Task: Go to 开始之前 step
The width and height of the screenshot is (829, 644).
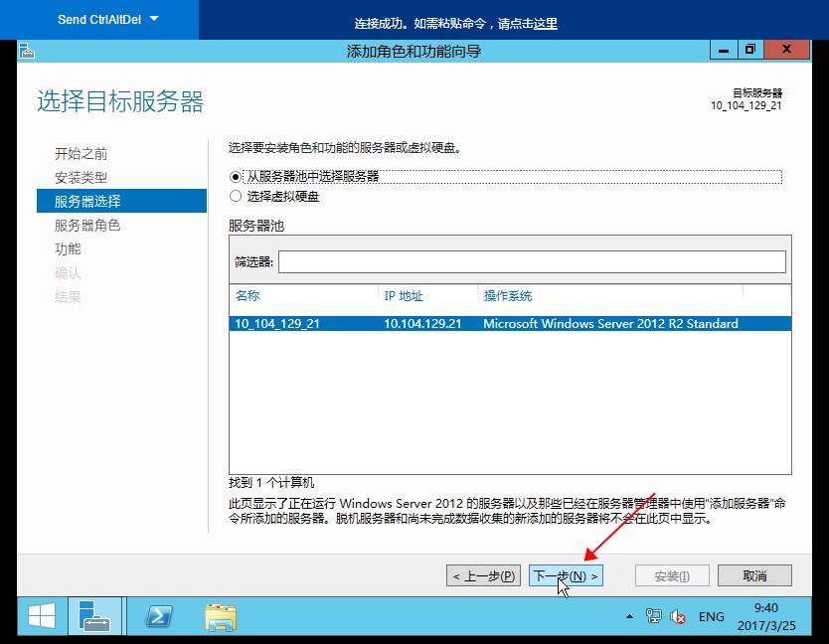Action: 81,154
